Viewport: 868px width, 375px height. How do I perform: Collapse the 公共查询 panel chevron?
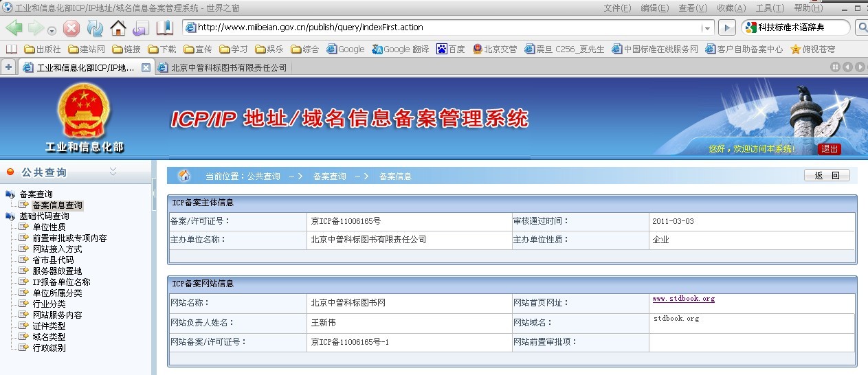pyautogui.click(x=113, y=172)
